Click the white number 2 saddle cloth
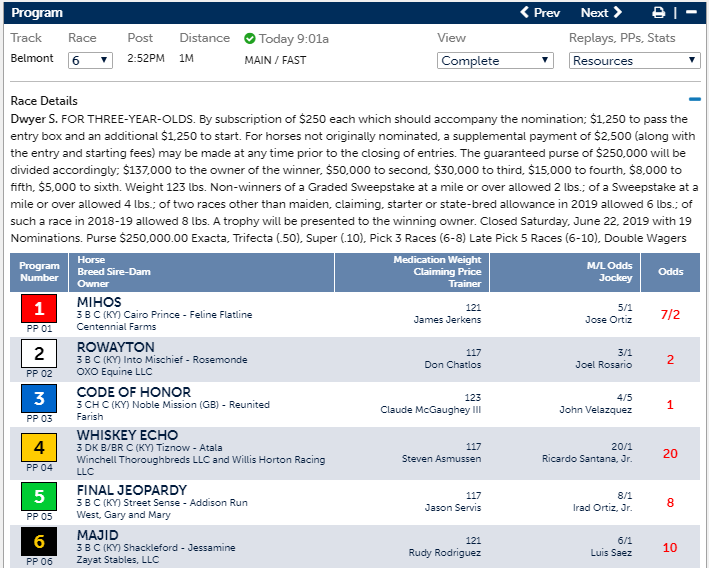Viewport: 709px width, 568px height. click(x=39, y=354)
